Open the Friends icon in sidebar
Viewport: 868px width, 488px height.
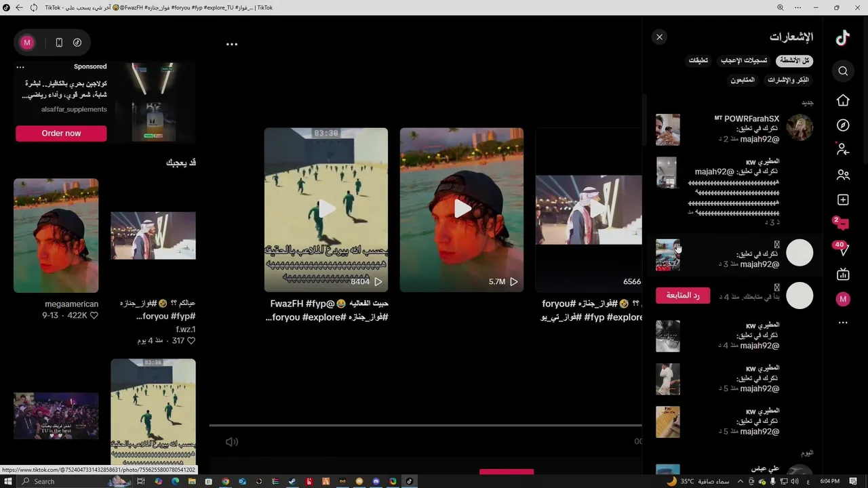click(843, 175)
